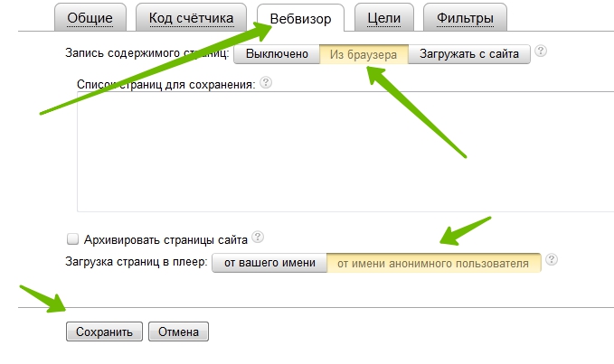
Task: Show help for Архивировать страницы сайта
Action: click(x=258, y=237)
